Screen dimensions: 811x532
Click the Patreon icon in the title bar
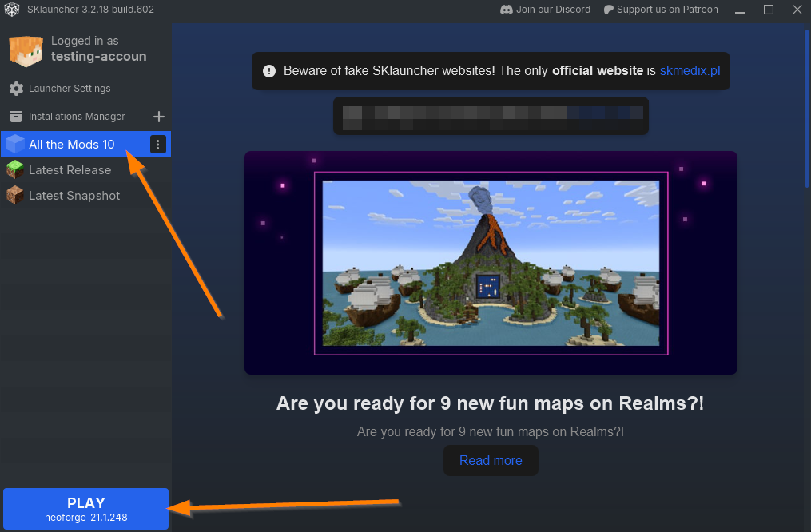[609, 10]
